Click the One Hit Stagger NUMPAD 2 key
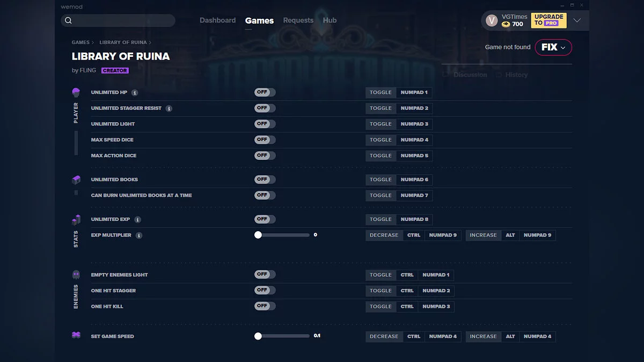 [436, 291]
